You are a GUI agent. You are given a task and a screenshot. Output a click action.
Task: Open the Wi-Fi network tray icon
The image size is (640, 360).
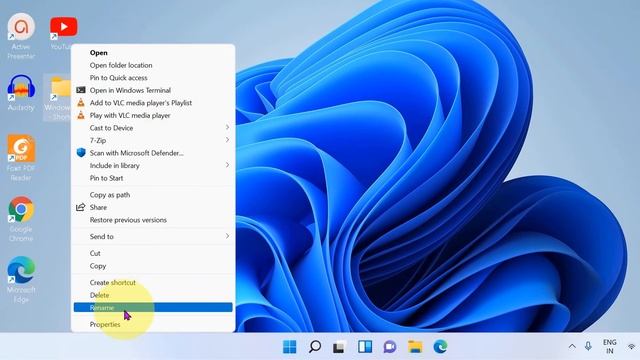point(632,347)
